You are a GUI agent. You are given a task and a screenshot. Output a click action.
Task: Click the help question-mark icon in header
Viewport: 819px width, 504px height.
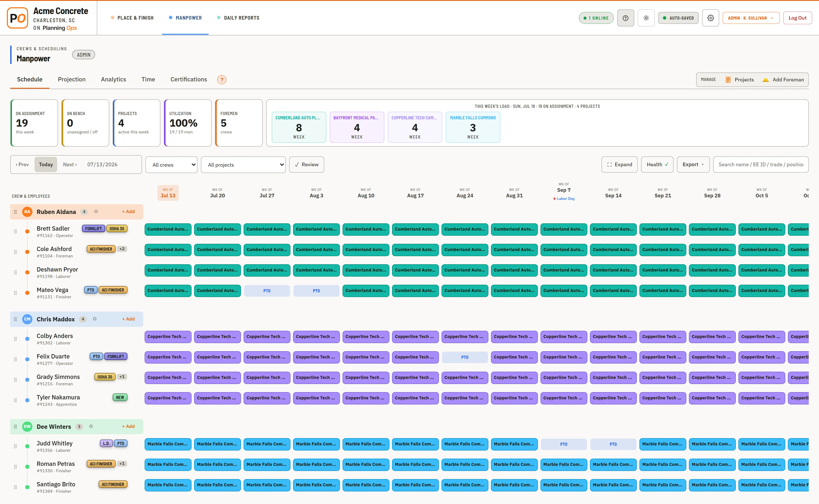pos(625,18)
